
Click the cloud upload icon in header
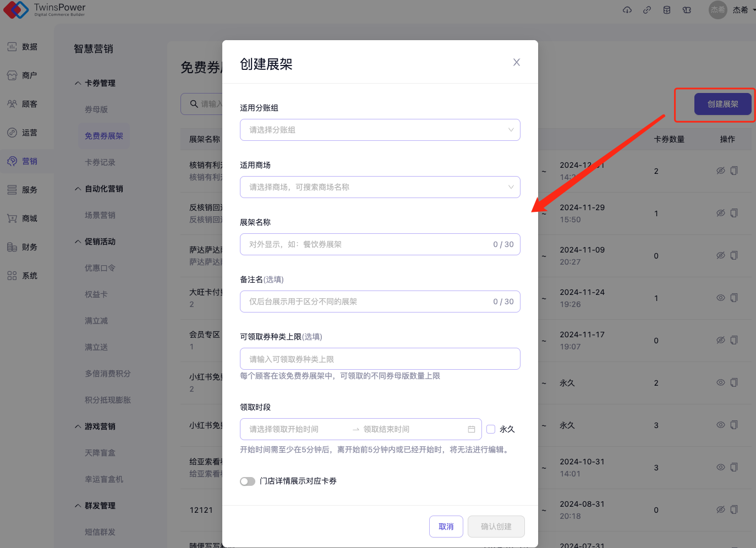pos(627,10)
